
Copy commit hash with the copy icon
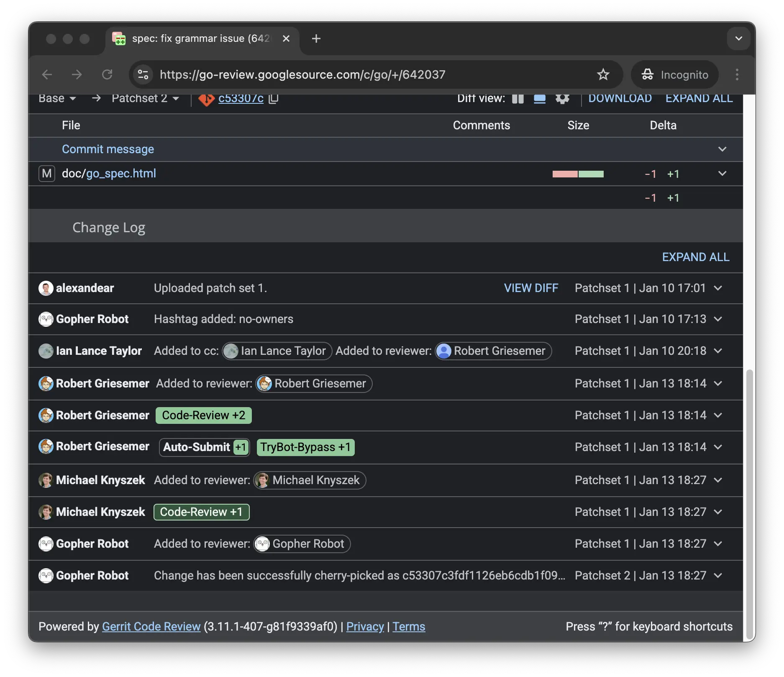tap(274, 99)
